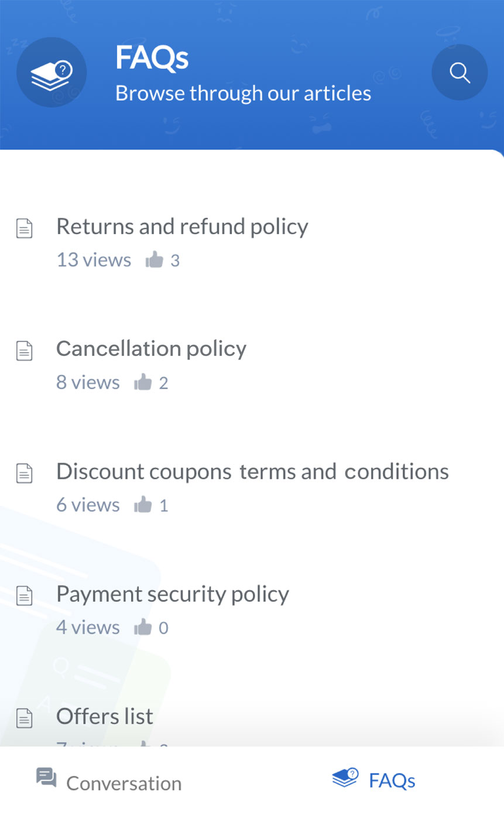Click the FAQs books header icon
The width and height of the screenshot is (504, 815).
pos(52,73)
